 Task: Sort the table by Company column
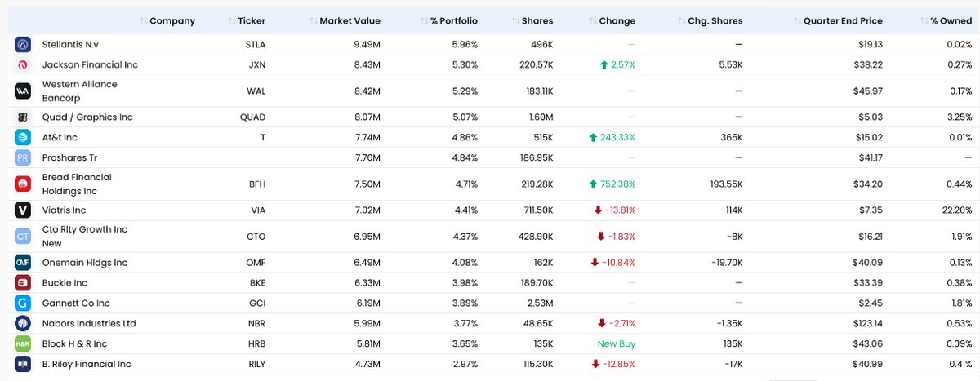pos(167,20)
